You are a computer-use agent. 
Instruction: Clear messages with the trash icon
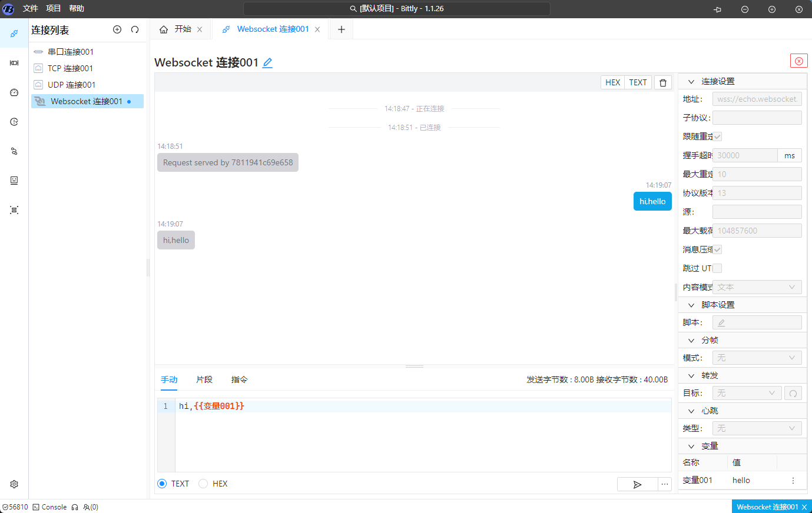(x=662, y=82)
